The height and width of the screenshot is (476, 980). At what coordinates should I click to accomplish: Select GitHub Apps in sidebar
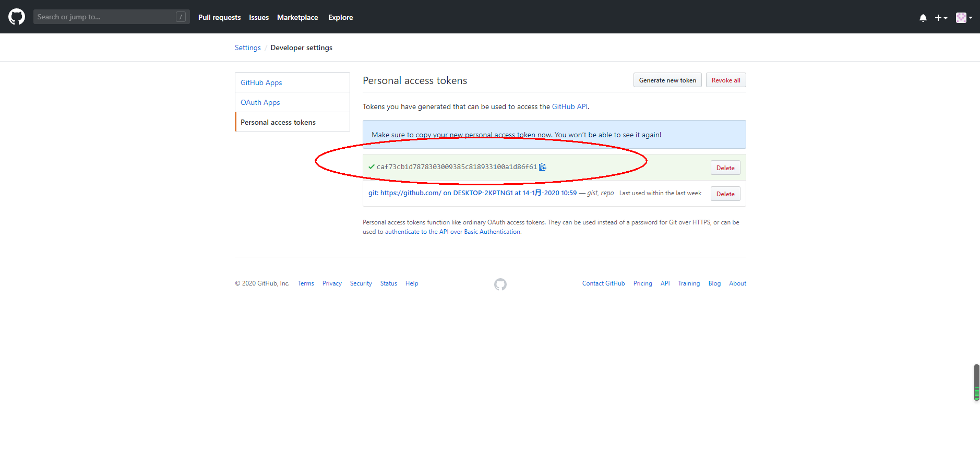click(292, 82)
